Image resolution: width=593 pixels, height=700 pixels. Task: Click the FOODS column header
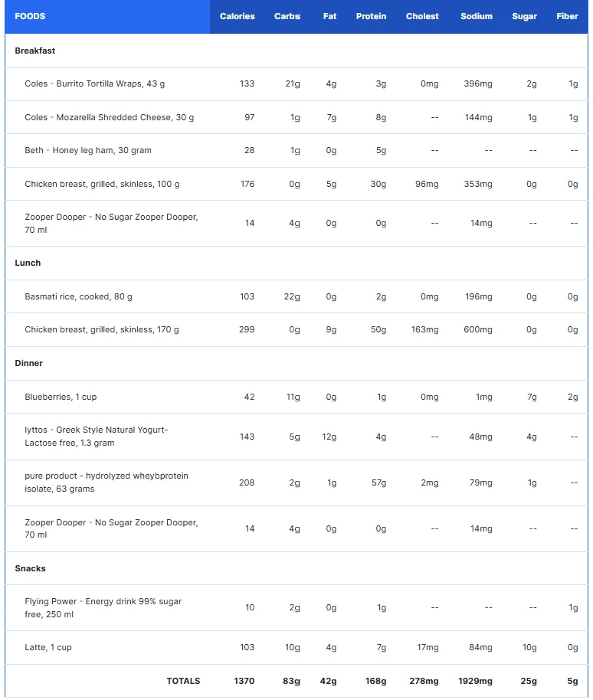coord(30,16)
